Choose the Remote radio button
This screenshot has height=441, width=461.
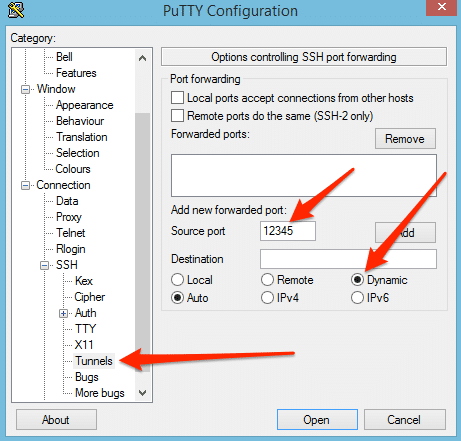(x=267, y=280)
